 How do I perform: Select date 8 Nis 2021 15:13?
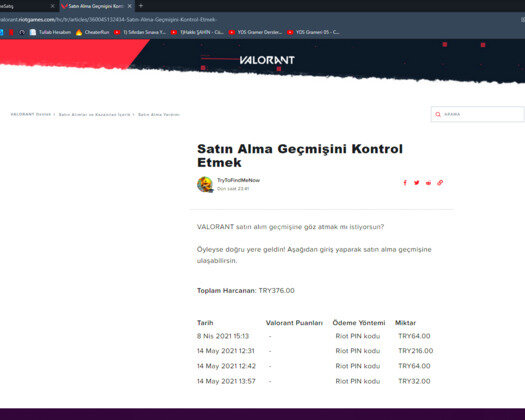click(x=223, y=336)
